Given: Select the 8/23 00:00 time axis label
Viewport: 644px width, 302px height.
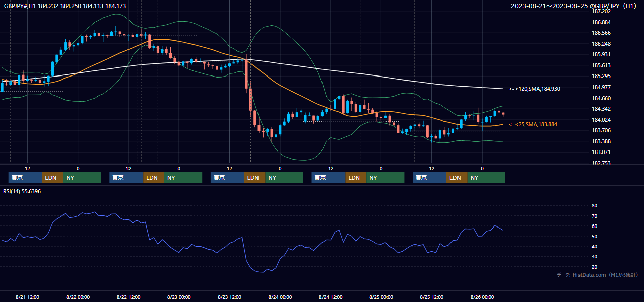Looking at the screenshot, I should 179,297.
